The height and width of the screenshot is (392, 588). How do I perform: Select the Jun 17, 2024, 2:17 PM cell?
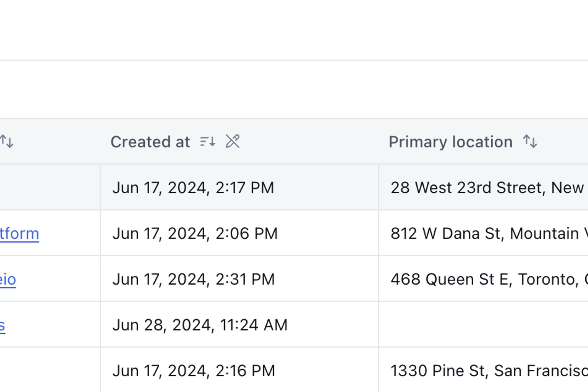pos(239,187)
